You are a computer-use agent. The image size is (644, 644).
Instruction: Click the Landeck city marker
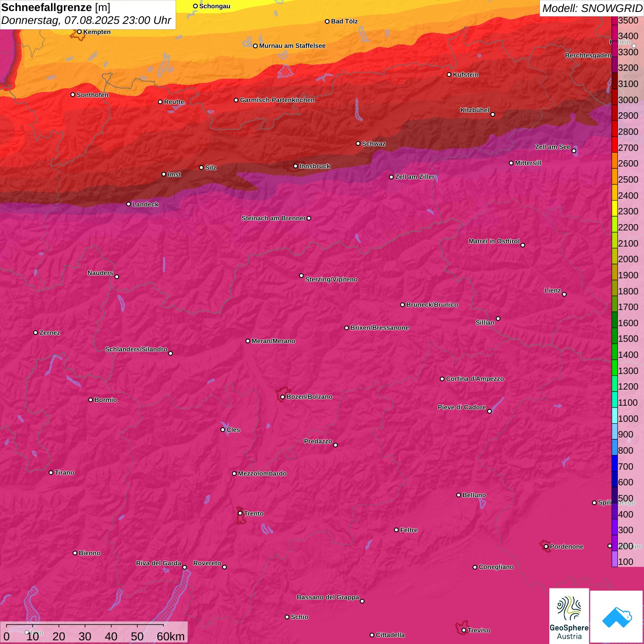point(129,204)
